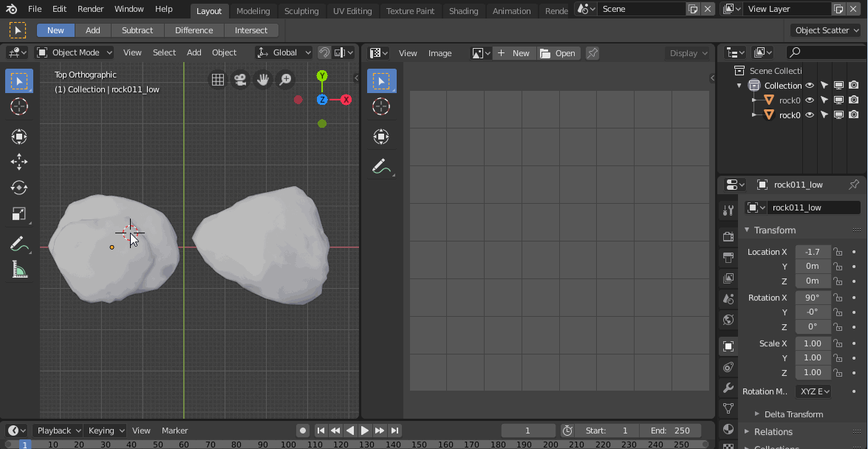Click the New button to create an image
The width and height of the screenshot is (868, 449).
click(x=515, y=52)
